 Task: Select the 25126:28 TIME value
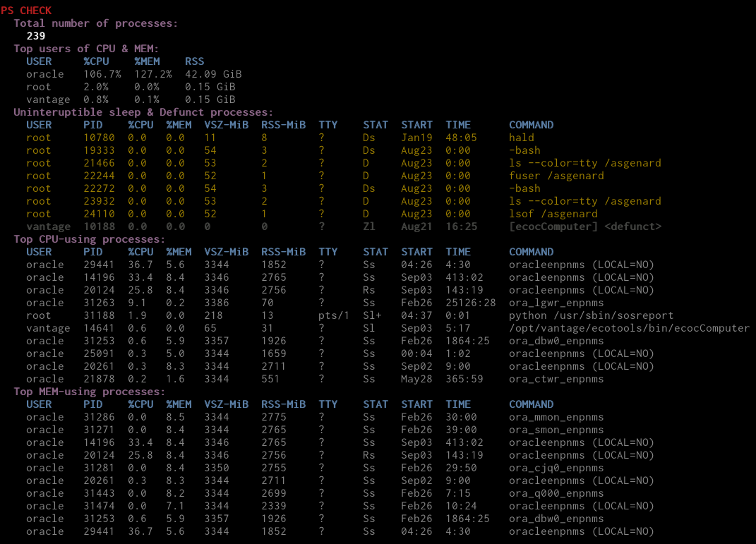(x=471, y=303)
